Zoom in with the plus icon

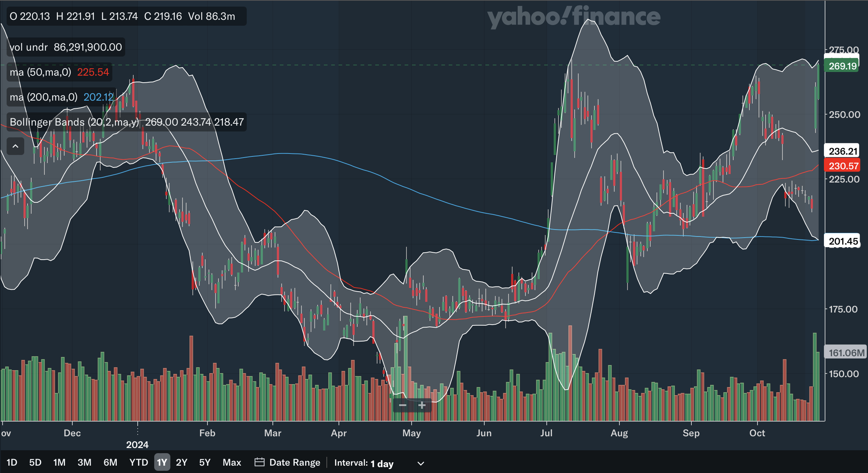pos(422,405)
